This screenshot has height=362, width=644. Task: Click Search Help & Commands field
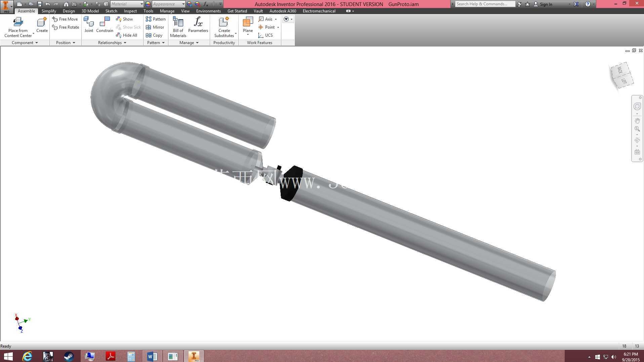point(485,4)
